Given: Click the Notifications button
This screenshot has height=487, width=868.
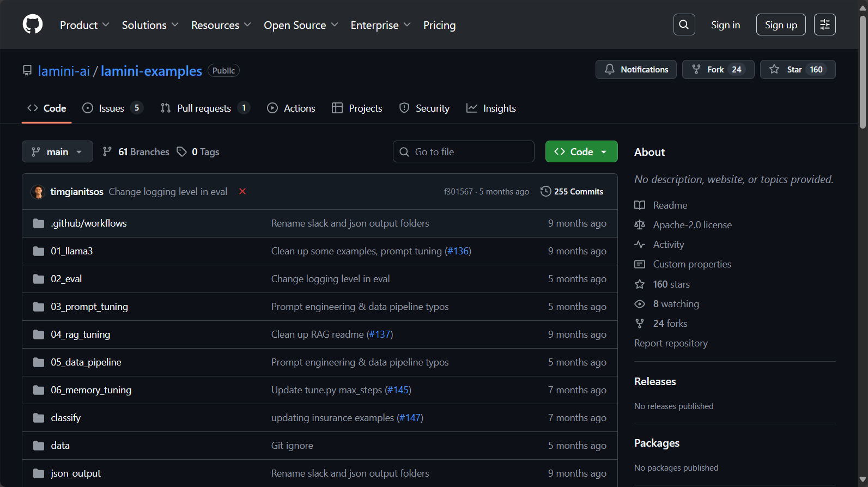Looking at the screenshot, I should click(636, 69).
